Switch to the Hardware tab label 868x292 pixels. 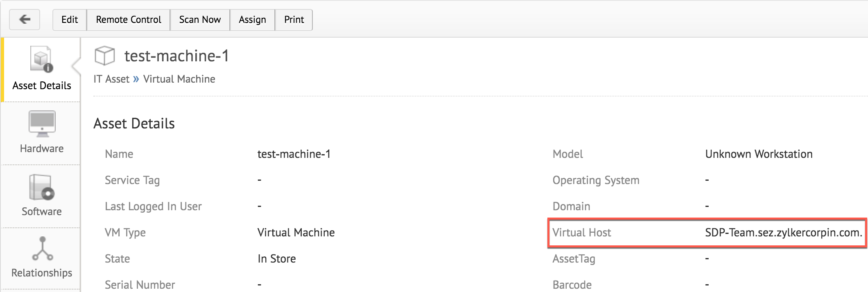42,148
